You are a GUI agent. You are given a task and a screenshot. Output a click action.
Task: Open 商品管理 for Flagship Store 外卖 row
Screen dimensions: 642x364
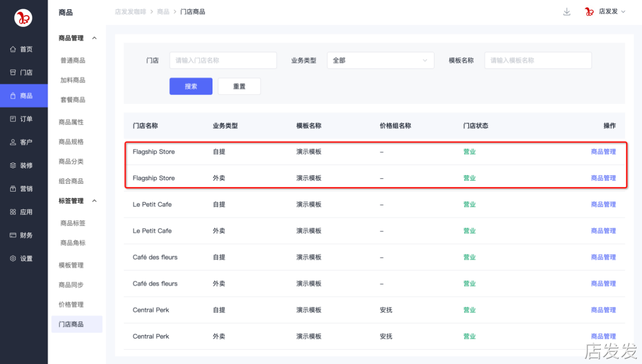pos(604,178)
